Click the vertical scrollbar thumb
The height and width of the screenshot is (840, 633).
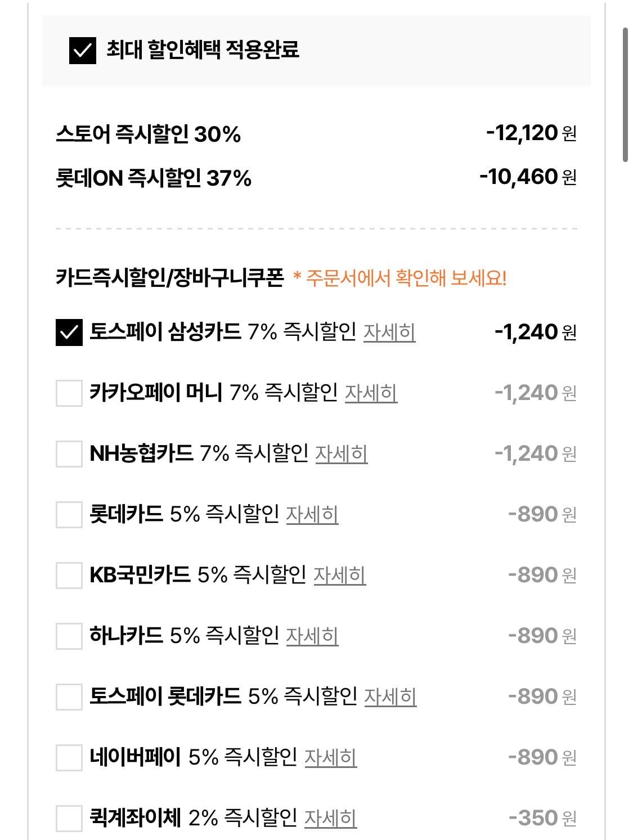(625, 95)
